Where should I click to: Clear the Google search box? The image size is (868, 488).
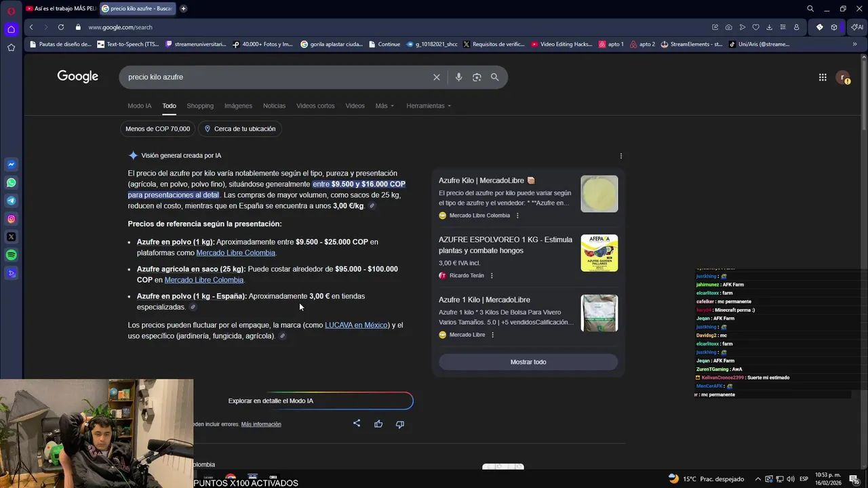(x=437, y=77)
